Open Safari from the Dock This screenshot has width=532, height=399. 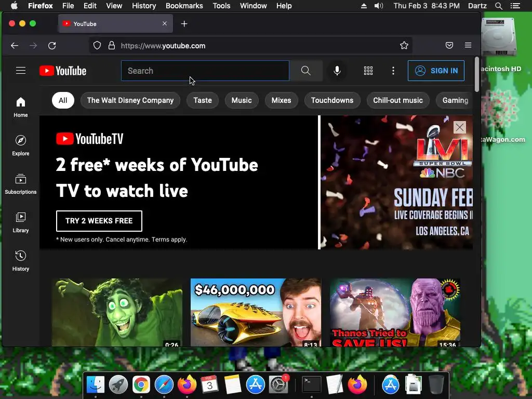coord(164,384)
